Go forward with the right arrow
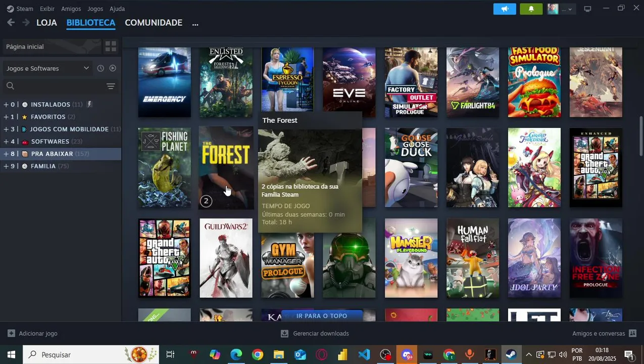Viewport: 644px width, 364px height. [x=25, y=23]
